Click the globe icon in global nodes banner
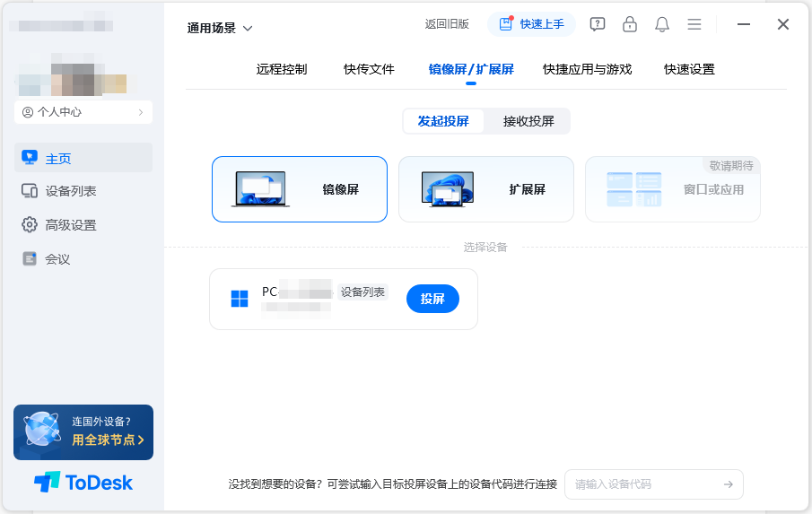The image size is (812, 514). click(42, 429)
